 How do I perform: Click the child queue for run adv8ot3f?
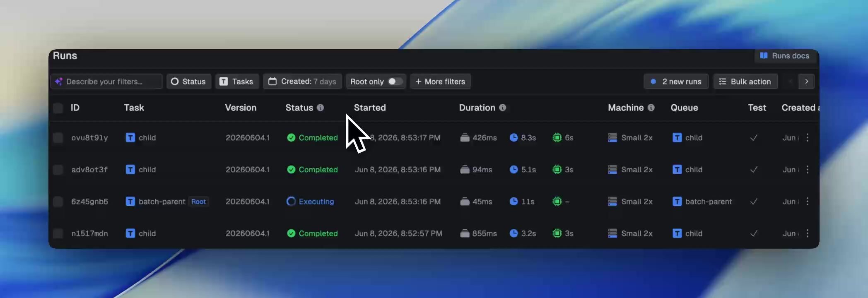pyautogui.click(x=694, y=170)
